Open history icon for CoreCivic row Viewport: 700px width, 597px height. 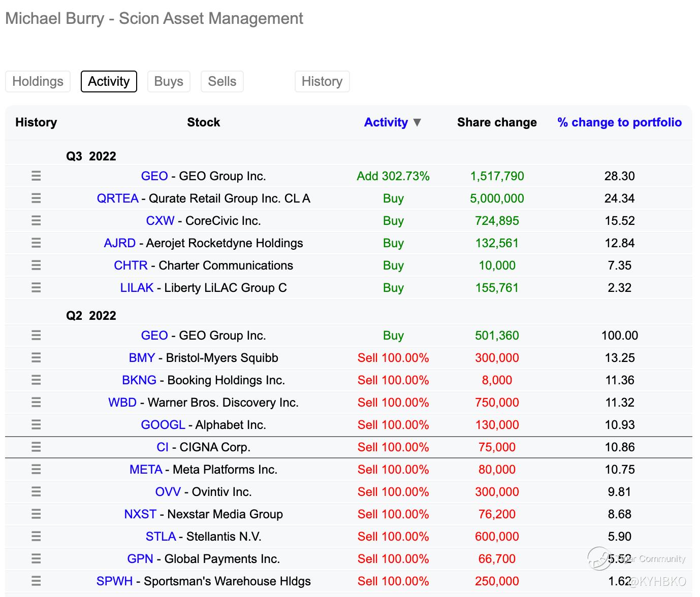[36, 221]
